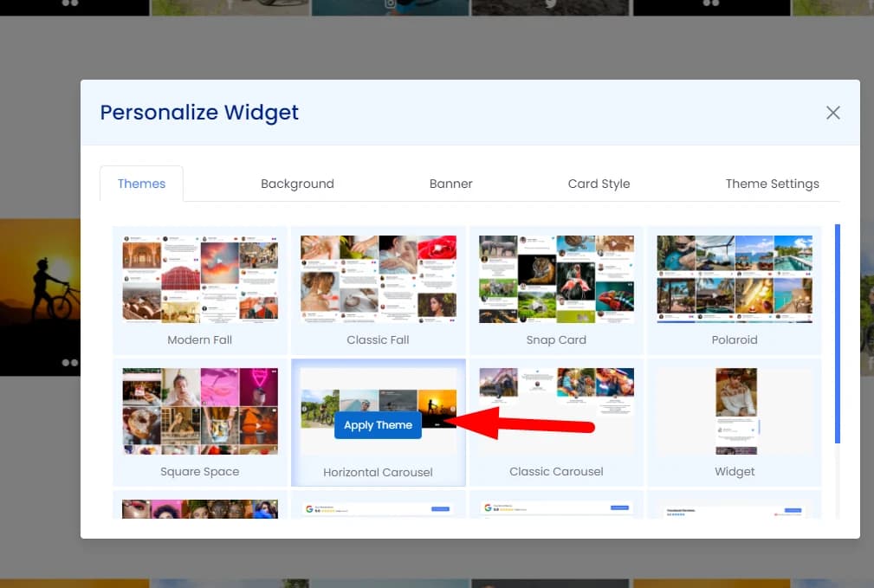Select the Modern Fall theme thumbnail
This screenshot has height=588, width=874.
pos(200,279)
